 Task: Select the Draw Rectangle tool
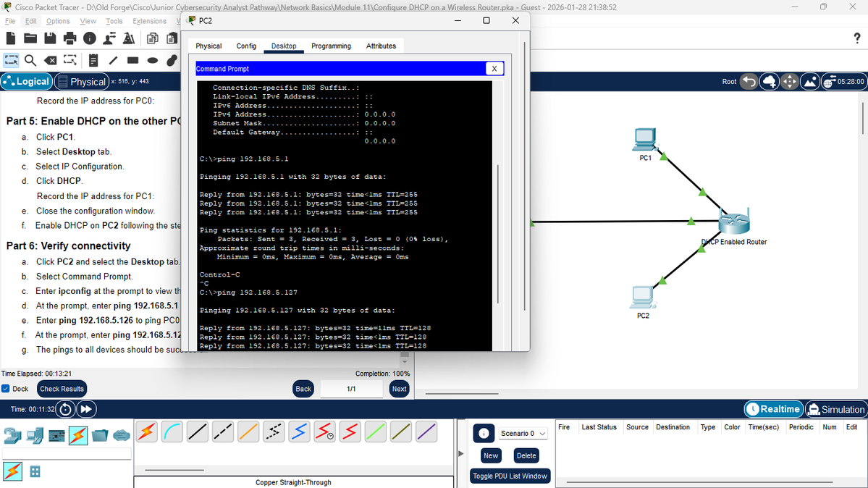(133, 60)
